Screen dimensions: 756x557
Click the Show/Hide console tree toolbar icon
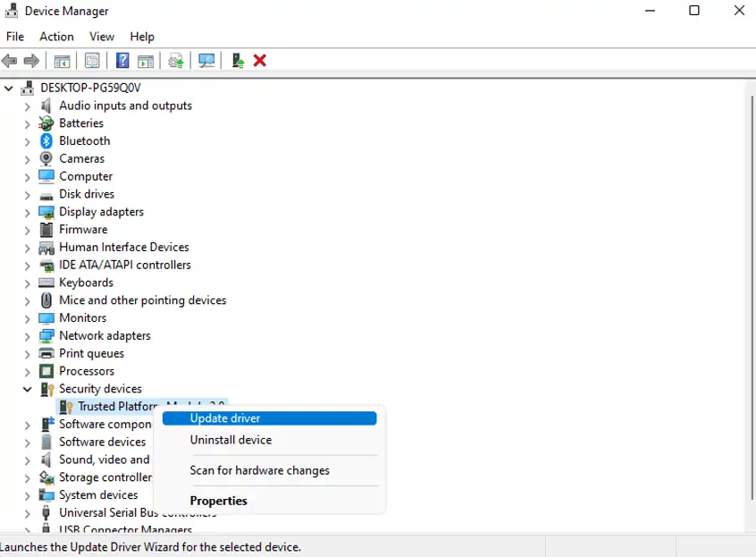(62, 62)
